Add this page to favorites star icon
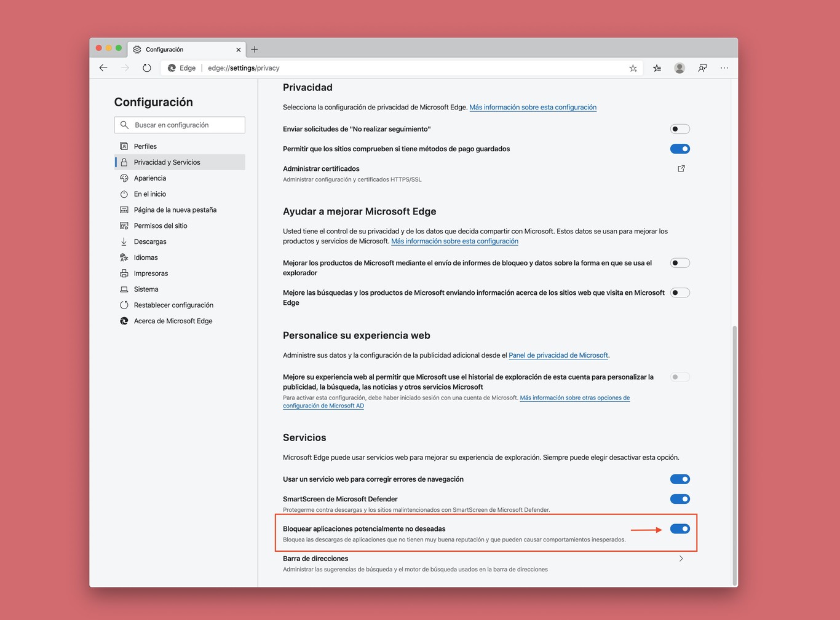 tap(633, 68)
